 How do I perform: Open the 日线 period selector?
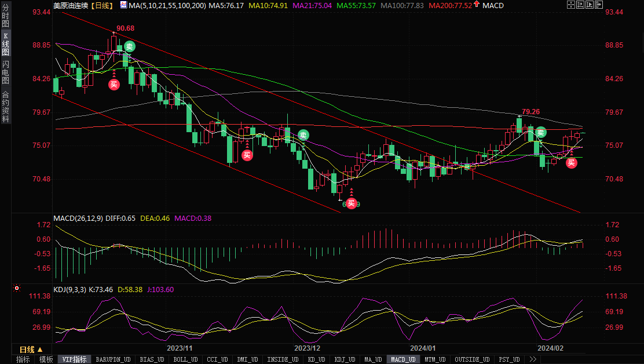click(31, 350)
